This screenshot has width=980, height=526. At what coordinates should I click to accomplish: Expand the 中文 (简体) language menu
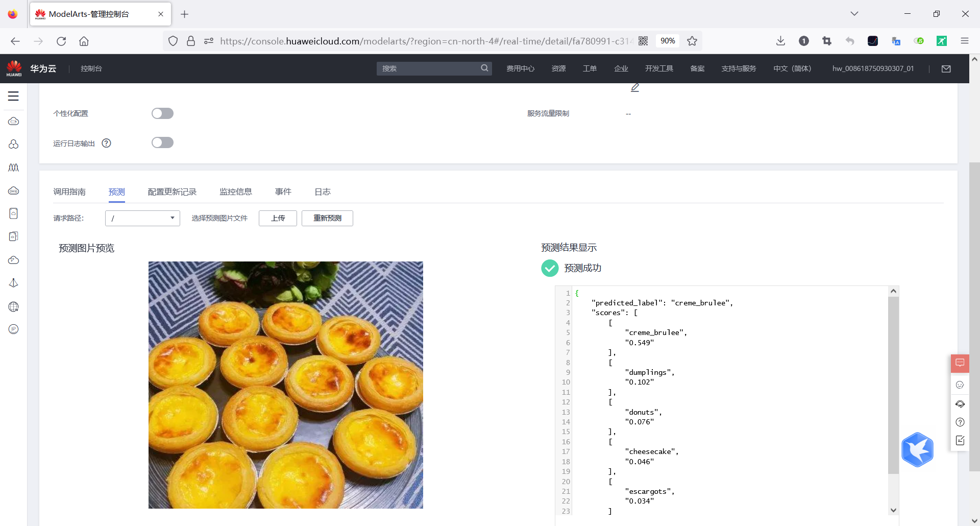coord(792,68)
